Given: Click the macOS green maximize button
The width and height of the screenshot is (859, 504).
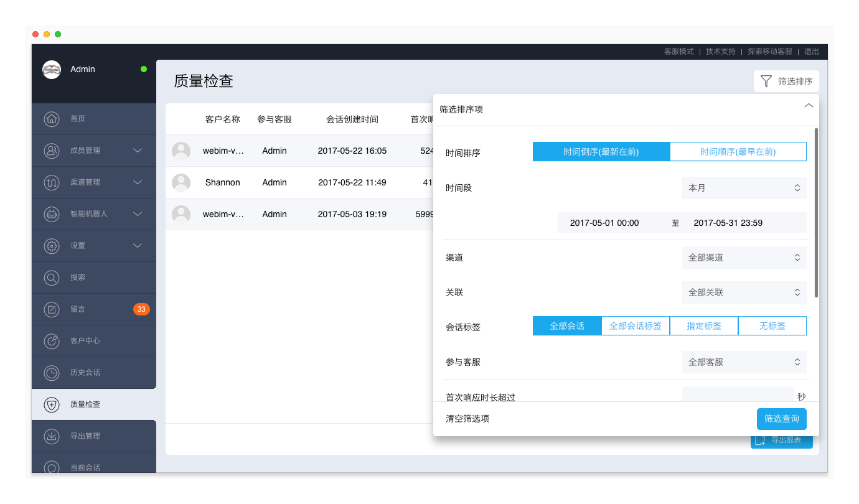Looking at the screenshot, I should click(x=58, y=34).
